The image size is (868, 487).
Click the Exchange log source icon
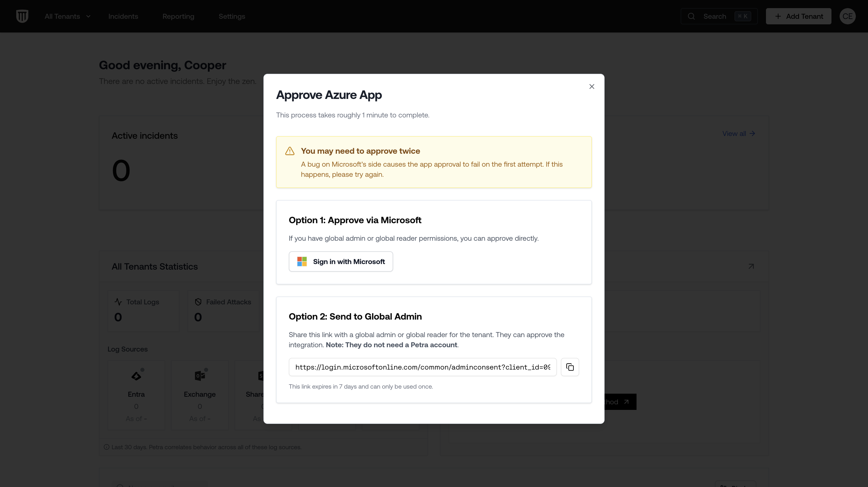[200, 376]
